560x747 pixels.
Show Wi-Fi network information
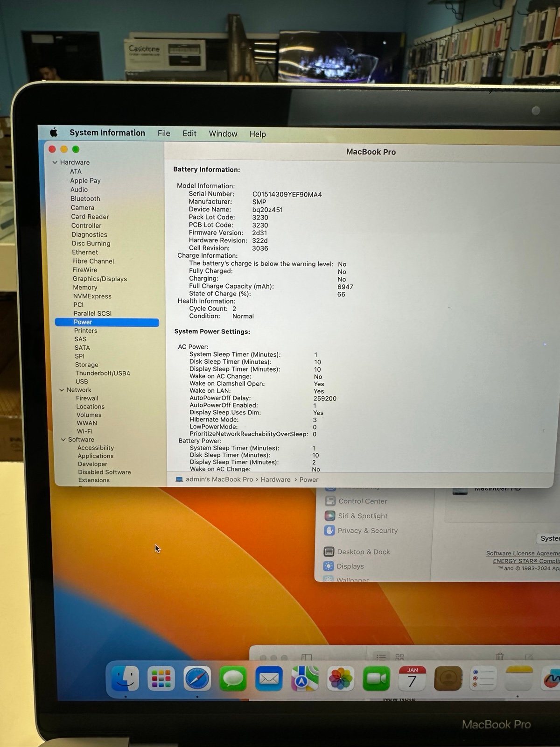pyautogui.click(x=85, y=431)
